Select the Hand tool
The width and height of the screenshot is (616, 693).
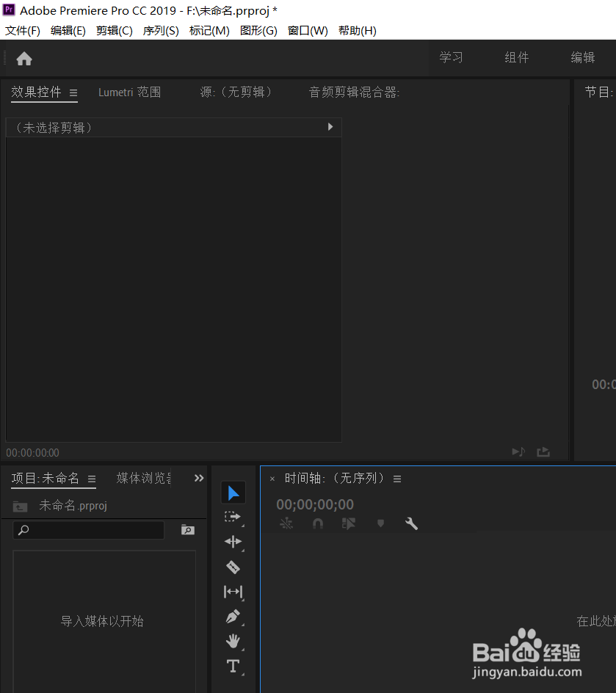pyautogui.click(x=233, y=641)
